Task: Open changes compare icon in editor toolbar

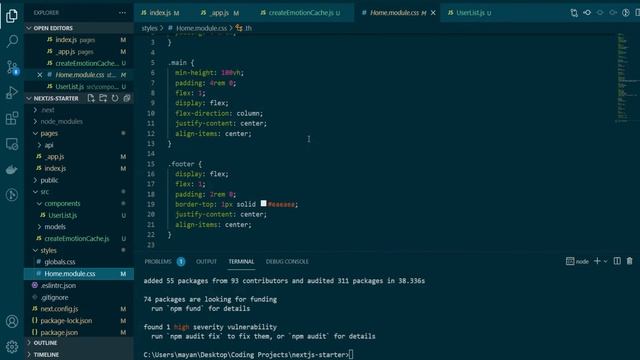Action: pos(574,13)
